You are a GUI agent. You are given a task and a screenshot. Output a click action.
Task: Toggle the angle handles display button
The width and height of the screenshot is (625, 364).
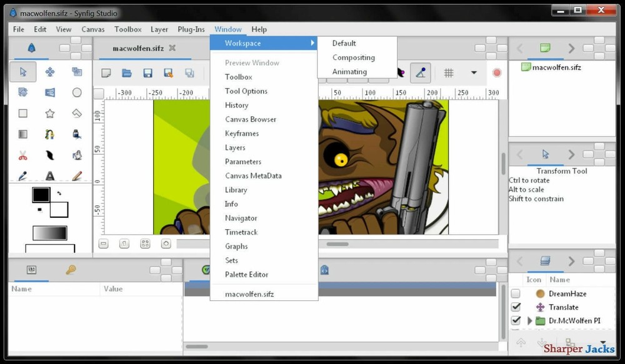tap(421, 73)
